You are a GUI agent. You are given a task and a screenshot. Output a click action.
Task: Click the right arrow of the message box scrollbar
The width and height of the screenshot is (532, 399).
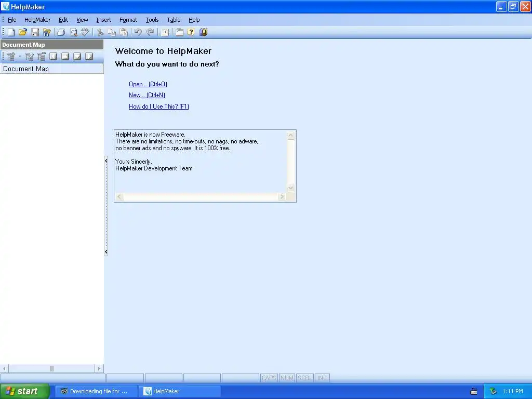pyautogui.click(x=282, y=197)
